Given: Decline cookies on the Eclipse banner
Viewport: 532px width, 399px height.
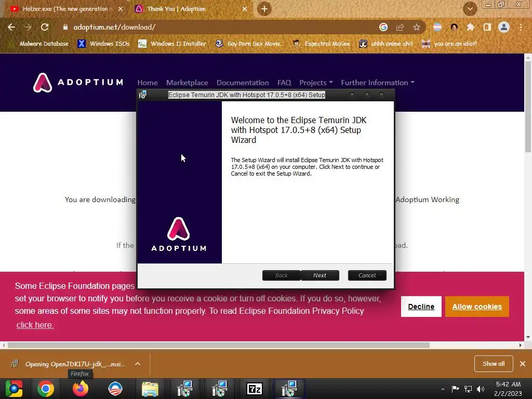Looking at the screenshot, I should click(x=421, y=307).
